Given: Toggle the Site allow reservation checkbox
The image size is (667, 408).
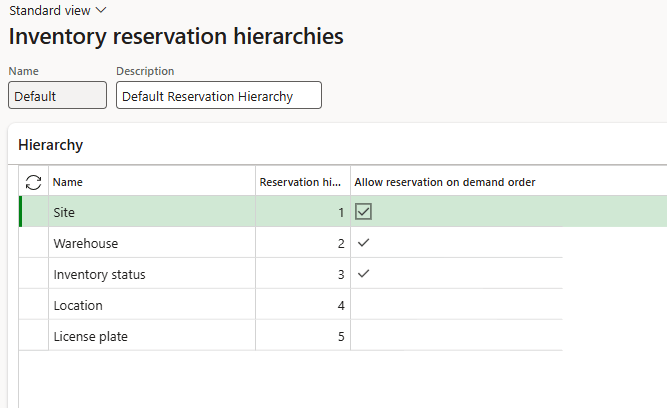Looking at the screenshot, I should pos(363,212).
